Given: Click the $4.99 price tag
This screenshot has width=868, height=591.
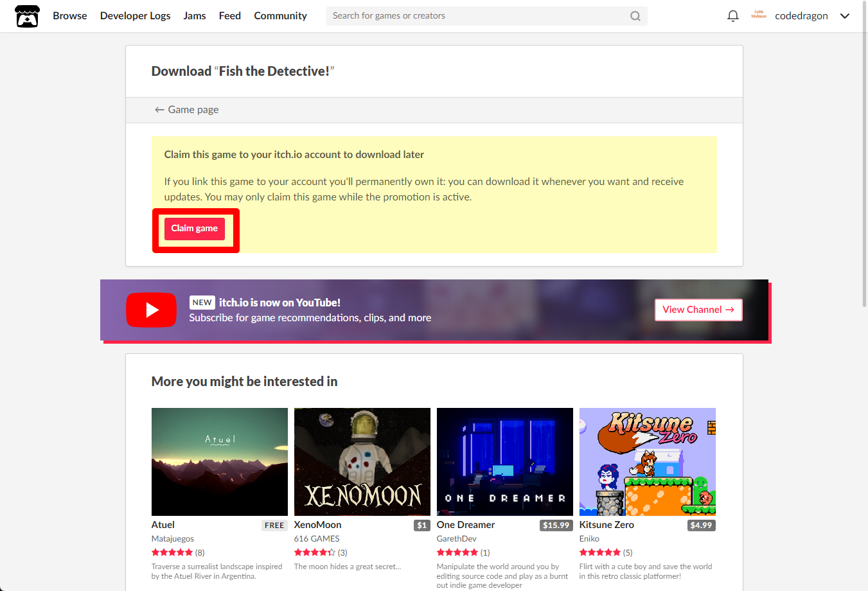Looking at the screenshot, I should click(x=701, y=525).
